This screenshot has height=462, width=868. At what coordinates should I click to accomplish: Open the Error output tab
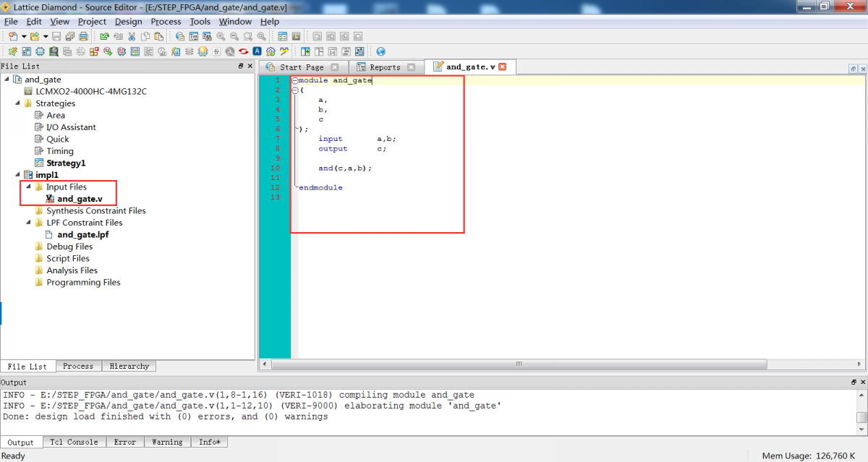click(124, 442)
